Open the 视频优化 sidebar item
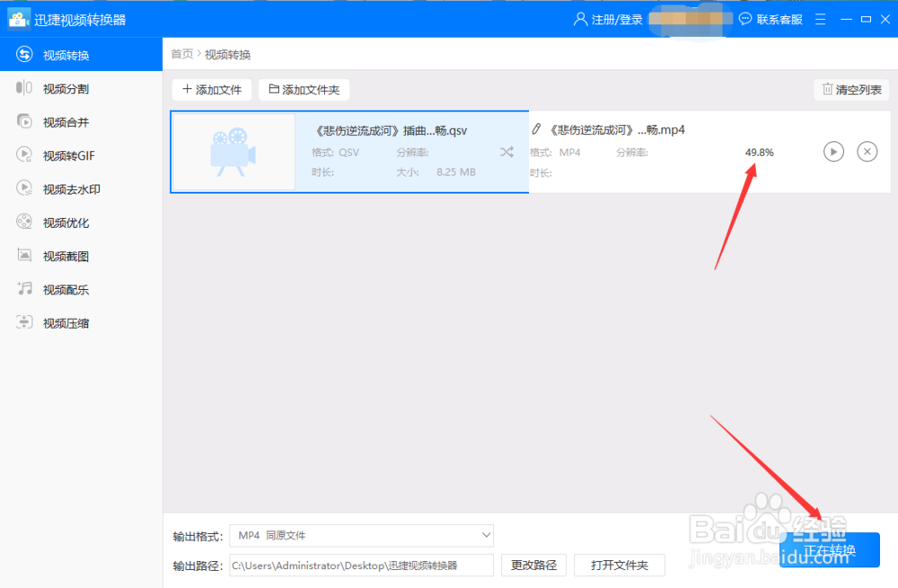The height and width of the screenshot is (588, 898). 81,222
